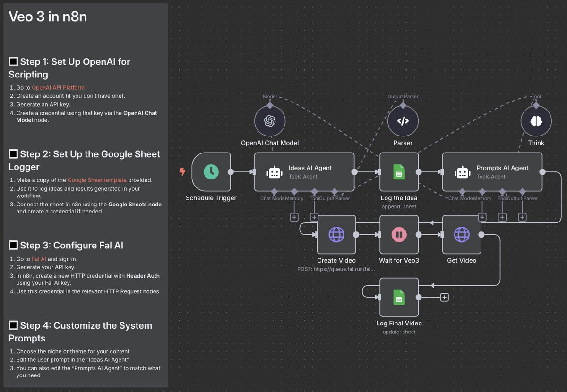Viewport: 567px width, 392px height.
Task: Follow the Fal AI link
Action: [38, 259]
